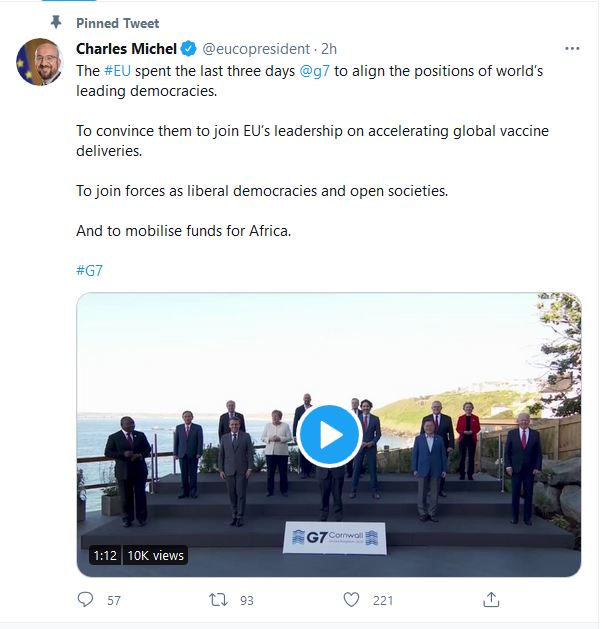Open the #G7 hashtag below the text
Viewport: 602px width, 629px height.
pyautogui.click(x=89, y=270)
